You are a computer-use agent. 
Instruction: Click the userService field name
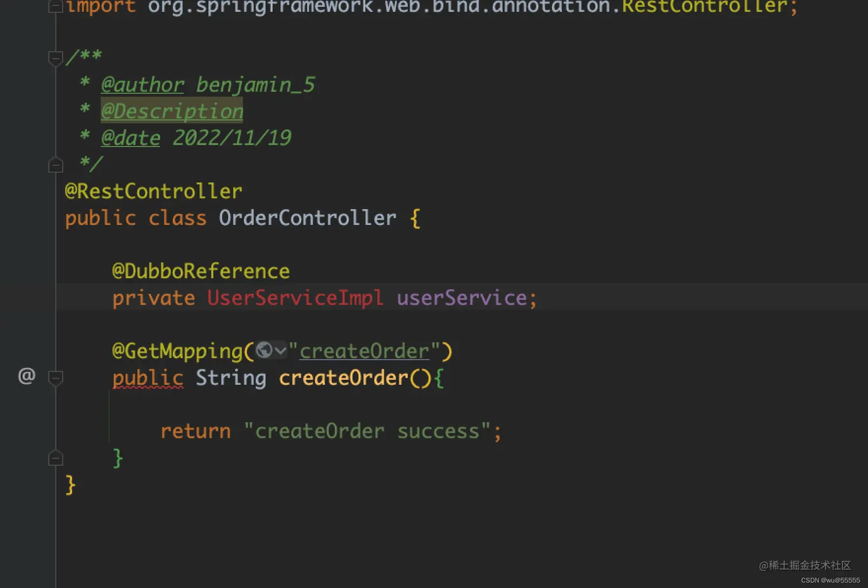pos(462,298)
